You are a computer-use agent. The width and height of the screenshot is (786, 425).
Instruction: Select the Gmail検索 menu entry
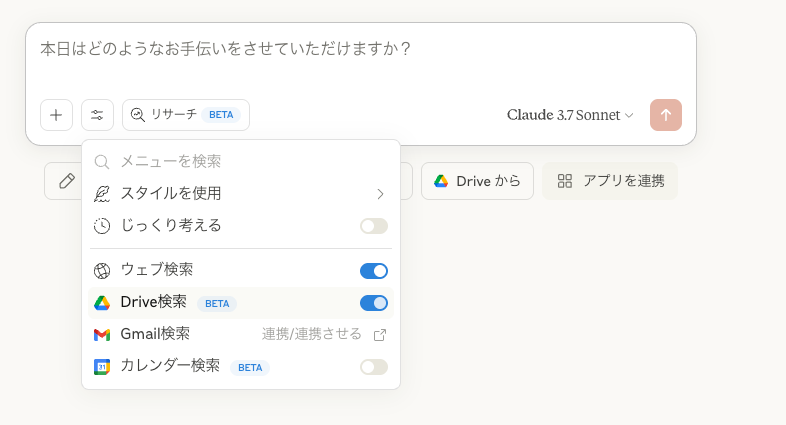[241, 335]
